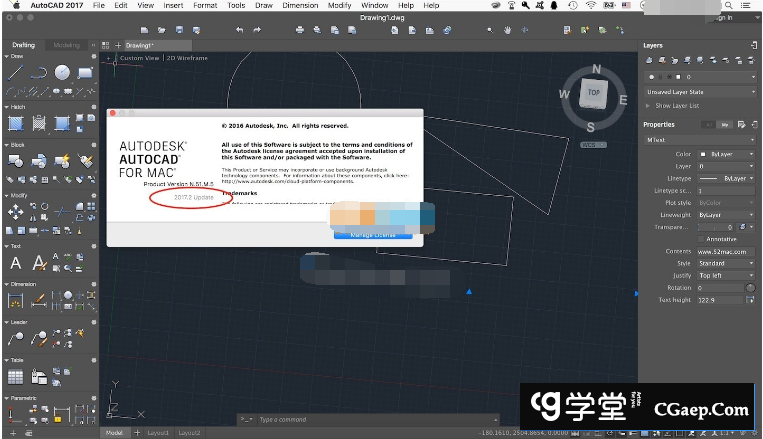The width and height of the screenshot is (763, 439).
Task: Choose the Multiline Text tool
Action: point(16,263)
